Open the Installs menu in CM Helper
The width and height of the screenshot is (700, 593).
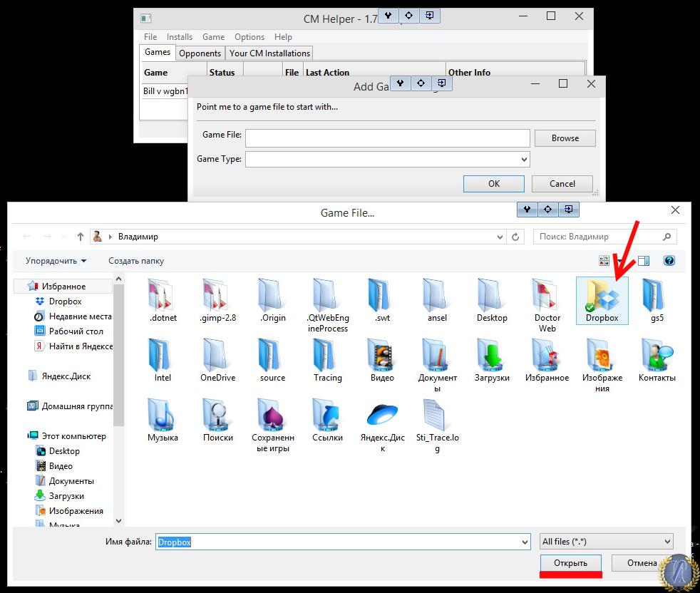[180, 37]
